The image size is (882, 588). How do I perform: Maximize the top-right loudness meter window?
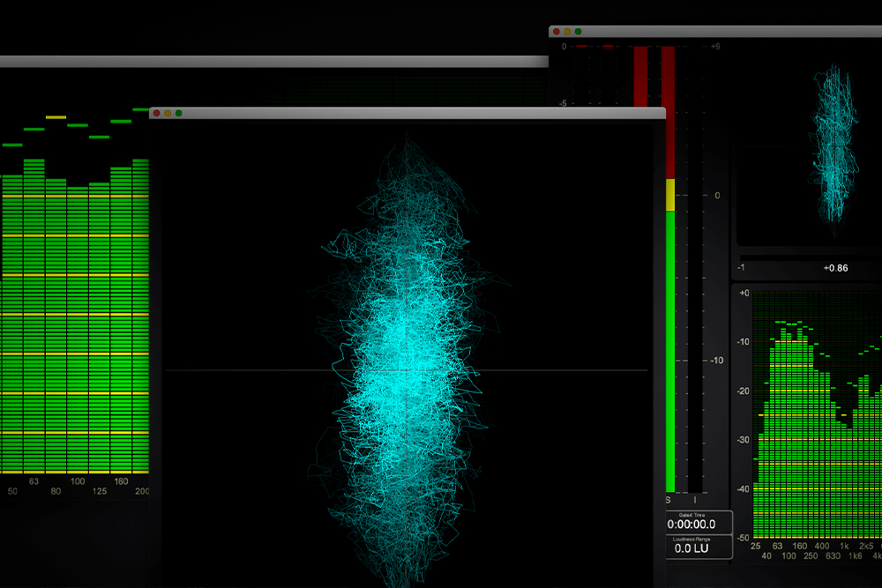[579, 31]
